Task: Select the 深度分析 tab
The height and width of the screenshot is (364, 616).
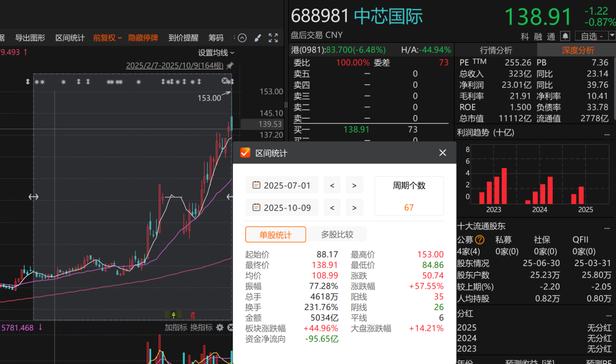Action: (x=577, y=50)
